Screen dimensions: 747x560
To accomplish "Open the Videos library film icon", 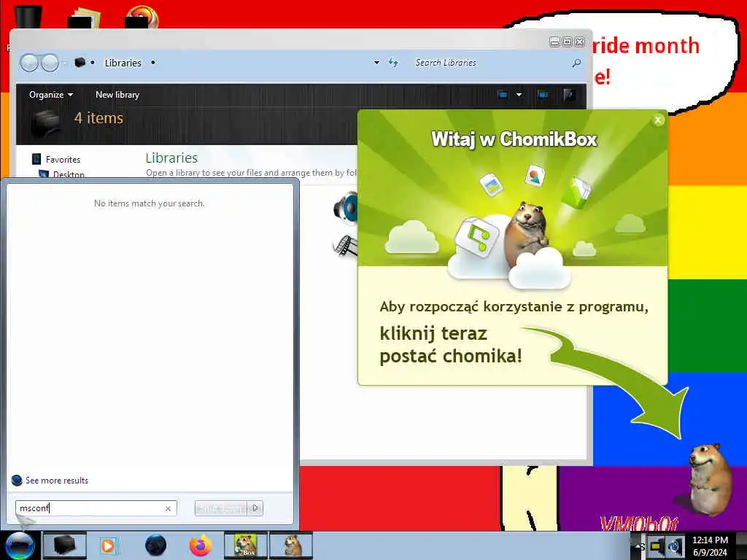I will pyautogui.click(x=345, y=246).
